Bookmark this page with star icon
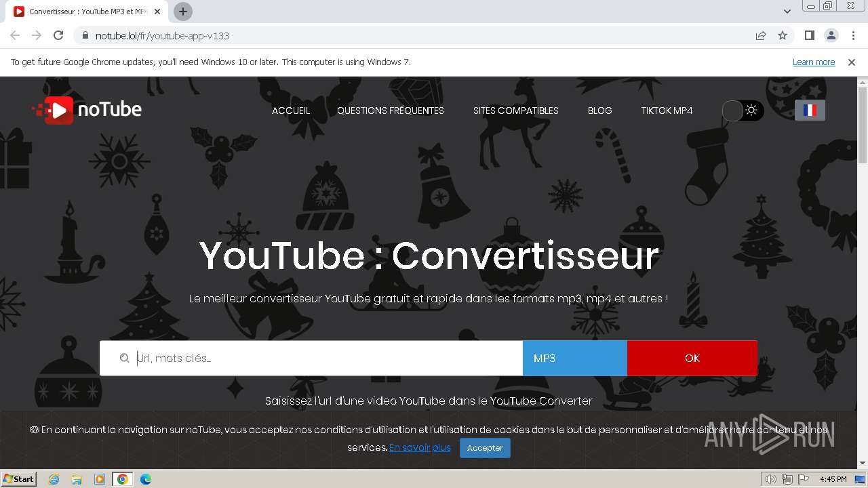Image resolution: width=868 pixels, height=488 pixels. point(783,35)
